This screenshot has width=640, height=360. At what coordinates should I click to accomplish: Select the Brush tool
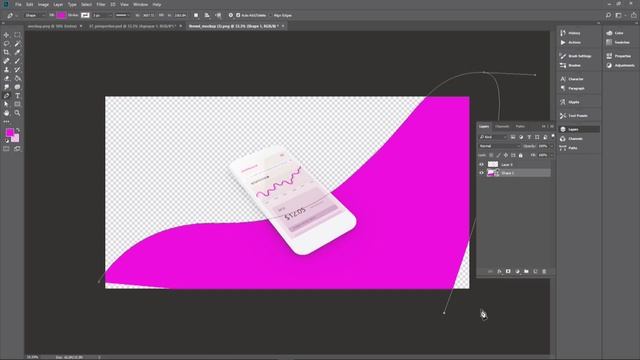[x=17, y=61]
